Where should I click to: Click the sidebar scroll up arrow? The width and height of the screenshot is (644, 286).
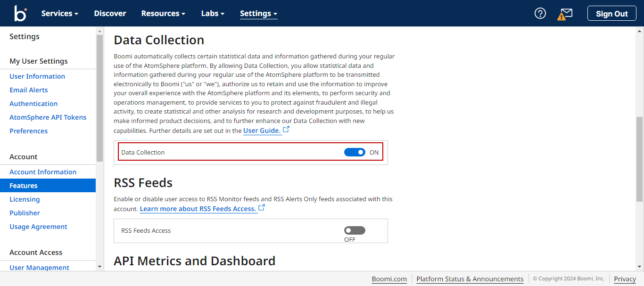click(x=99, y=31)
